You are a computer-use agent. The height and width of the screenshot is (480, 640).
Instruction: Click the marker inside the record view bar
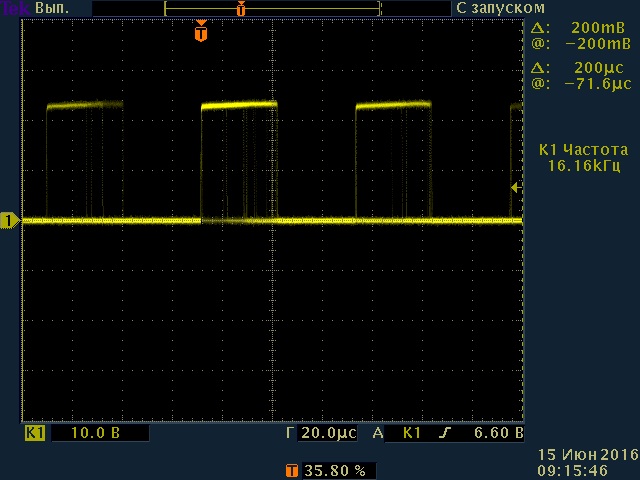pos(240,8)
